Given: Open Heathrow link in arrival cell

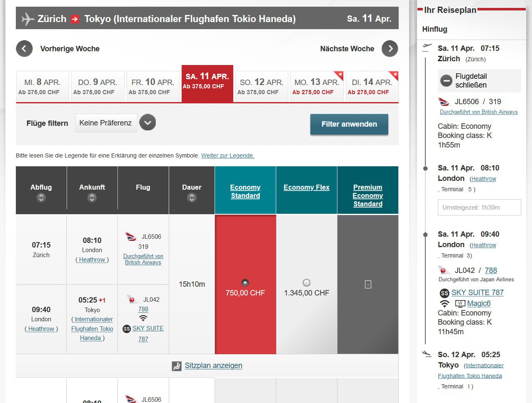Looking at the screenshot, I should click(92, 260).
